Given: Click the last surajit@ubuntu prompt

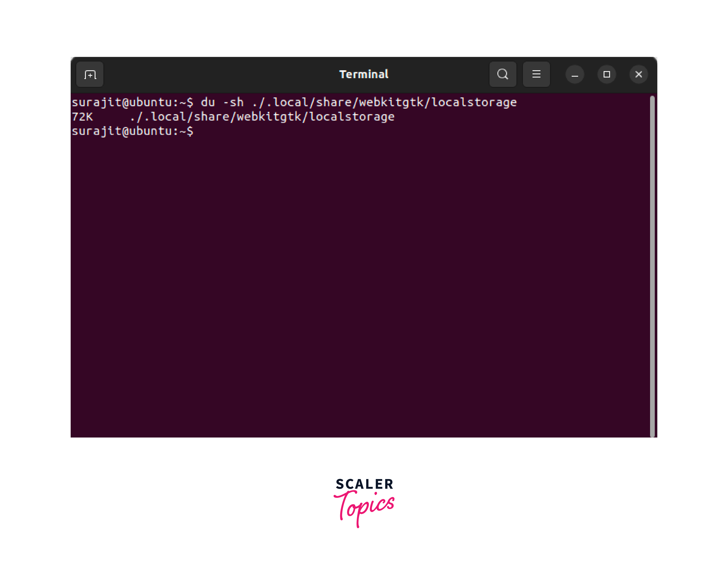Looking at the screenshot, I should 132,131.
